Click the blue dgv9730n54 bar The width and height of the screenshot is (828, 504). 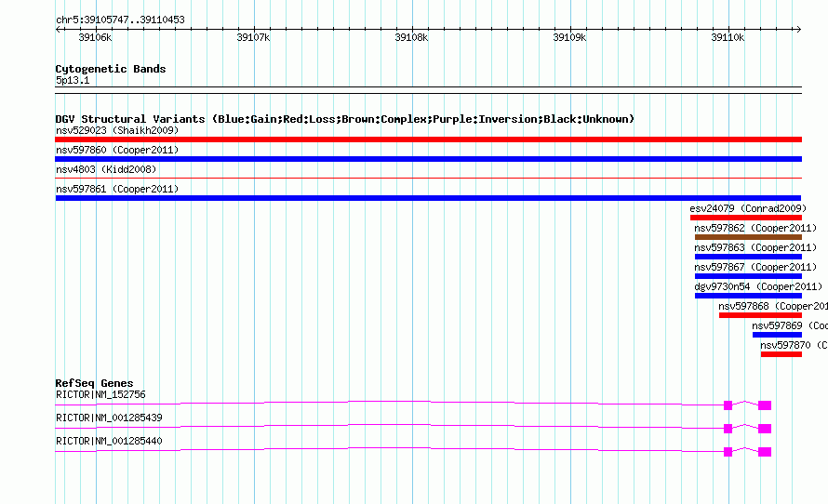[748, 296]
